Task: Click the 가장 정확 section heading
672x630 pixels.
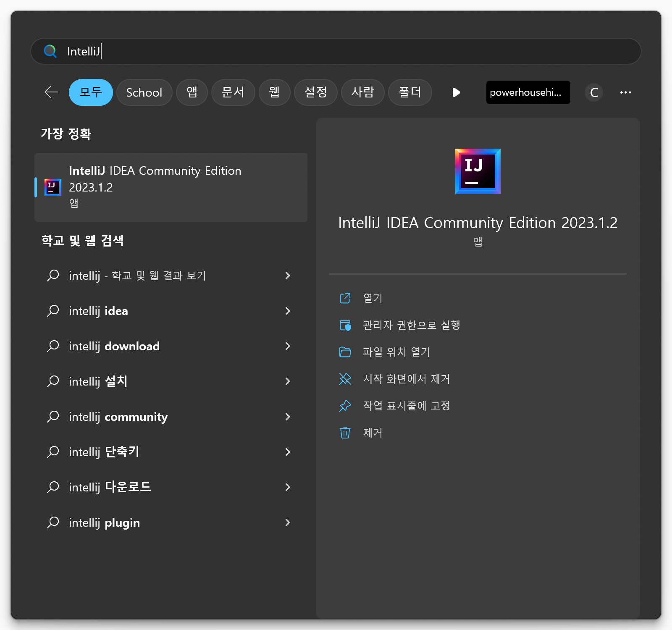Action: [66, 134]
